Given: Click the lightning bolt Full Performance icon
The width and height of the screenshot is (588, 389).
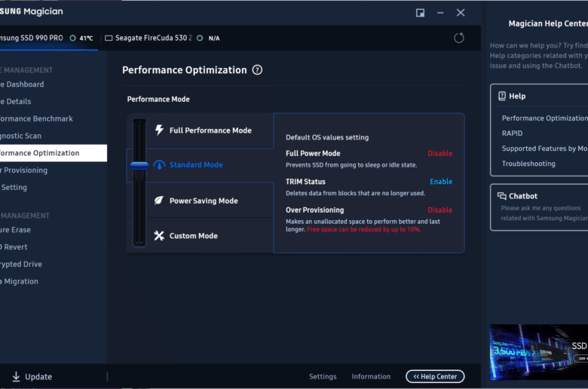Looking at the screenshot, I should click(x=159, y=130).
